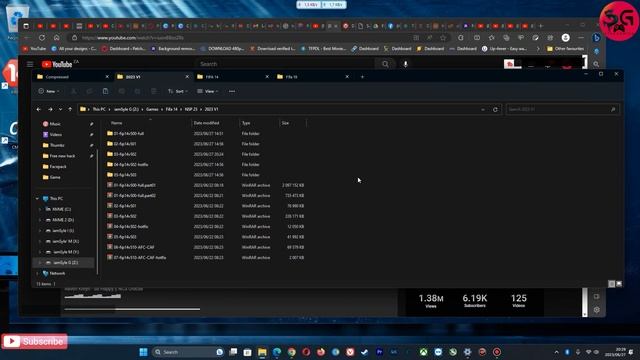Click the This PC breadcrumb in the address bar
Image resolution: width=640 pixels, height=360 pixels.
coord(99,109)
